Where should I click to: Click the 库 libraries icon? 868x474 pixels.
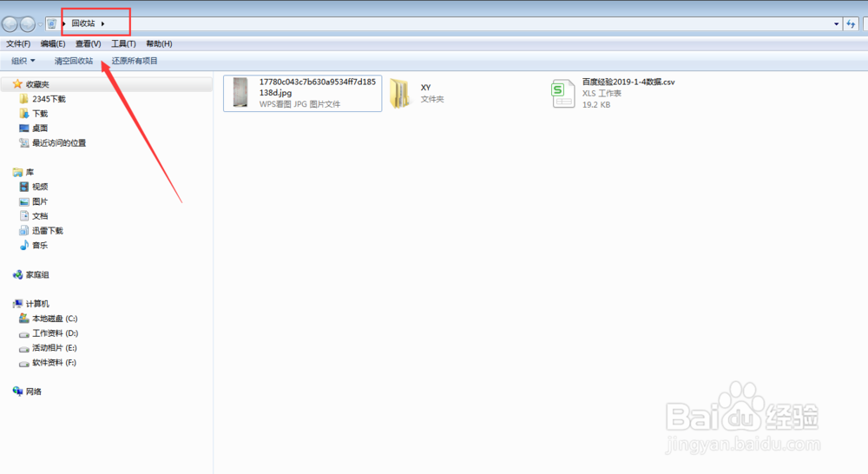point(17,172)
